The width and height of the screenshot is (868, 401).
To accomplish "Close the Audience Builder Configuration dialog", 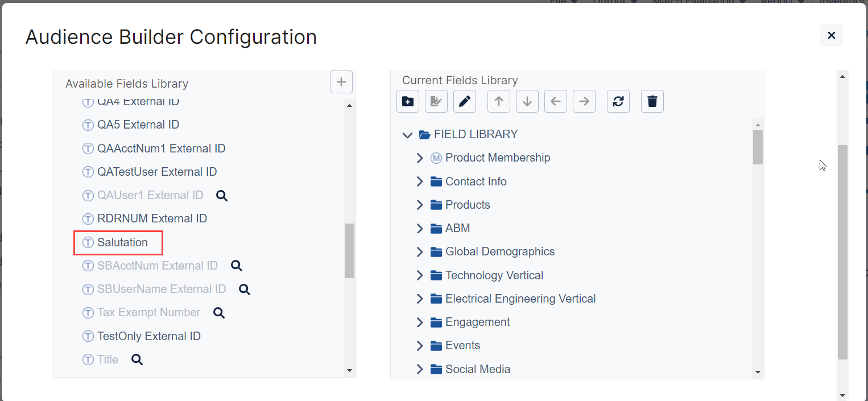I will click(831, 35).
